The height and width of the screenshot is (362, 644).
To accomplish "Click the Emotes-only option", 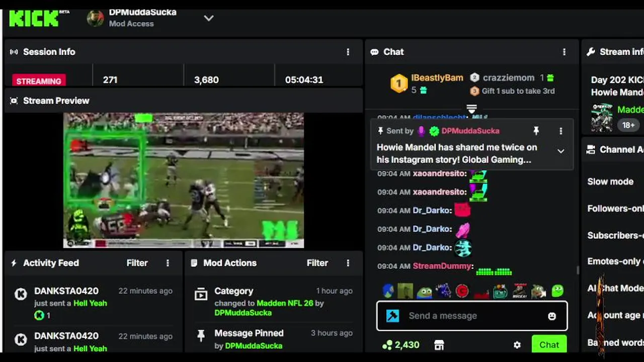I will [615, 261].
